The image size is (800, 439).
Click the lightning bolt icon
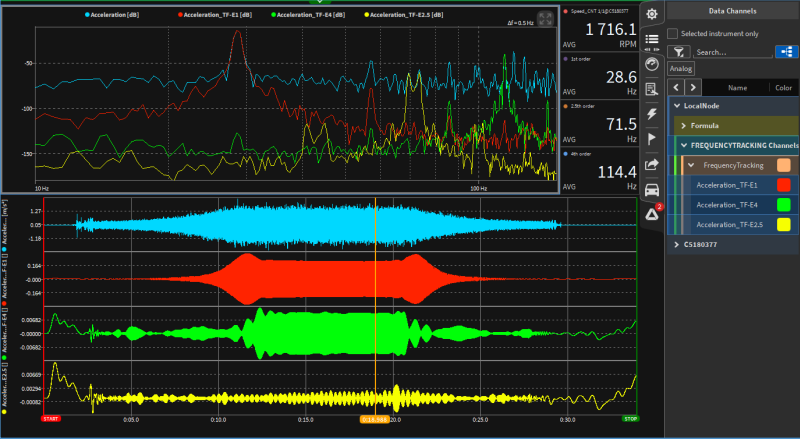click(651, 114)
